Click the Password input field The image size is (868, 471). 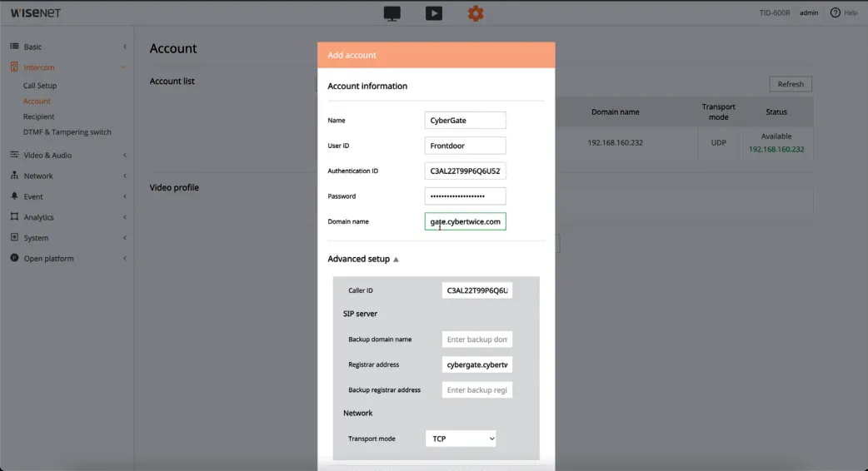(x=465, y=196)
